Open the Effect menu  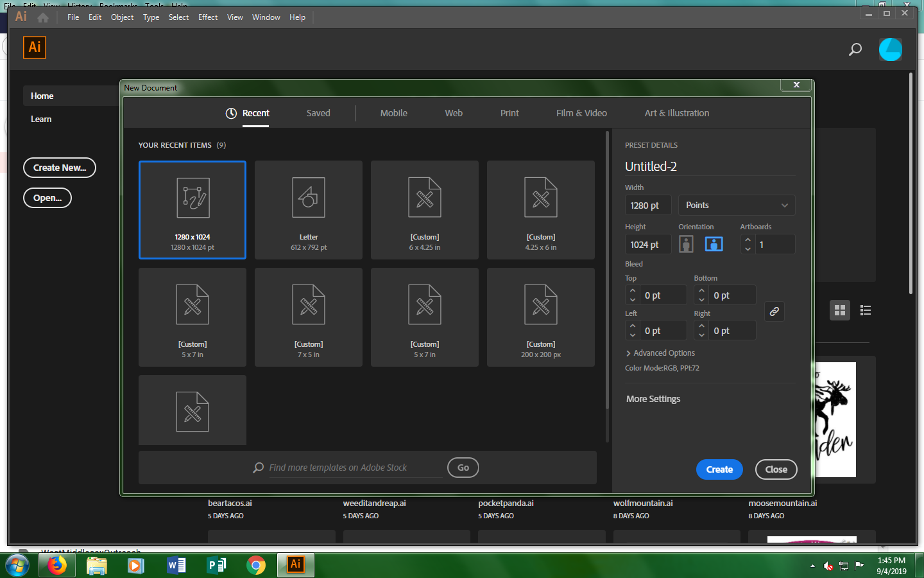pyautogui.click(x=208, y=17)
